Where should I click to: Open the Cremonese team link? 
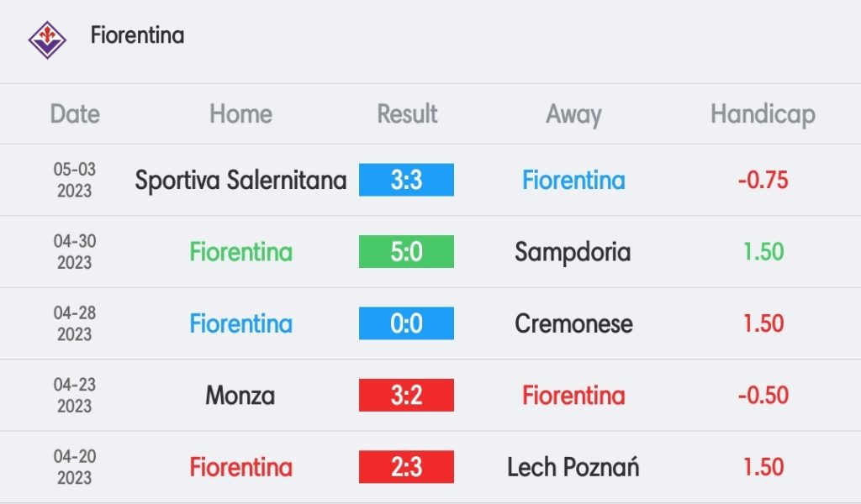click(x=573, y=323)
